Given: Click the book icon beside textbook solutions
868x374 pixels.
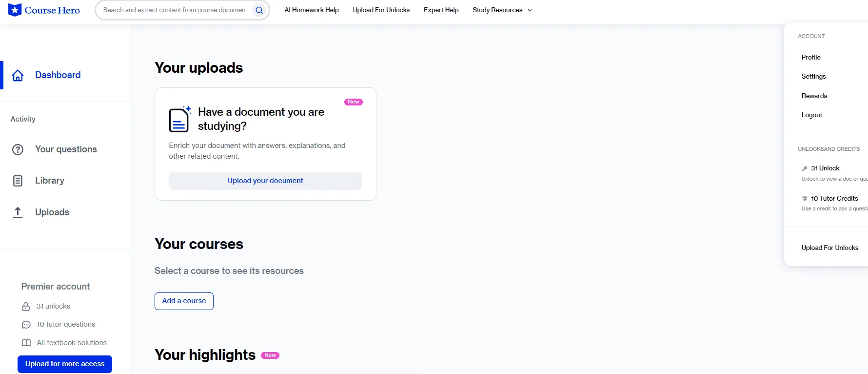Looking at the screenshot, I should click(x=26, y=343).
